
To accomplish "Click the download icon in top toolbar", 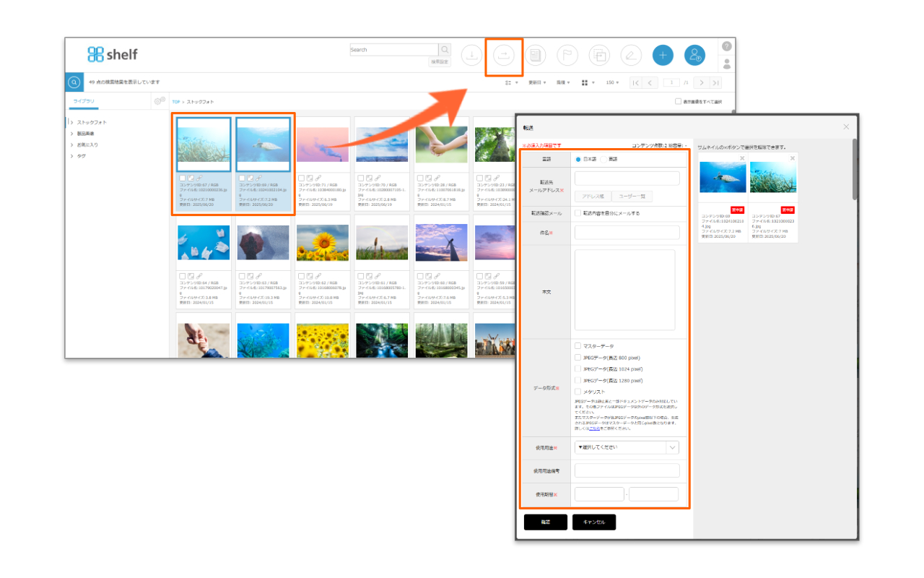I will (x=472, y=56).
